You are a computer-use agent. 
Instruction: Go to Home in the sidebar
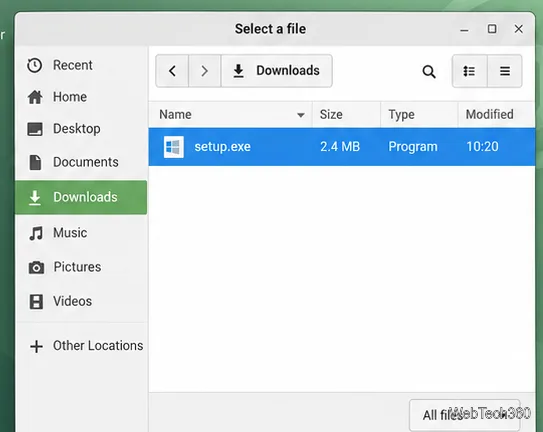tap(81, 97)
